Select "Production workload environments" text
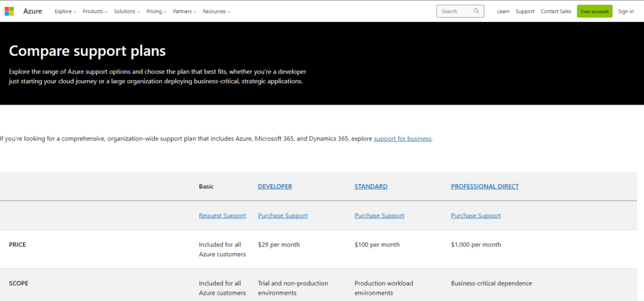Viewport: 644px width, 301px height. tap(384, 288)
